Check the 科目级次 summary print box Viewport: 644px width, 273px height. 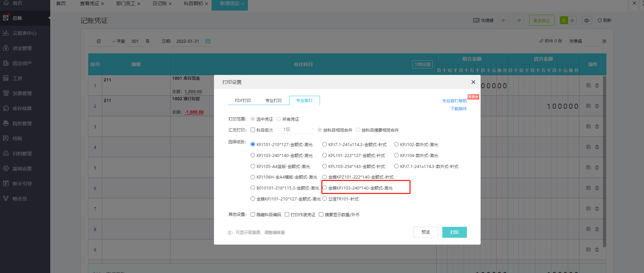tap(253, 130)
